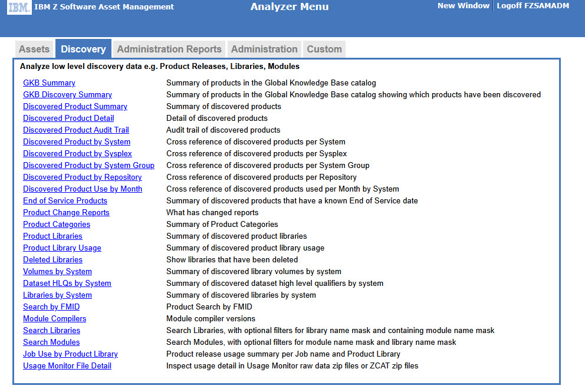
Task: Open Volumes by System link
Action: coord(57,272)
